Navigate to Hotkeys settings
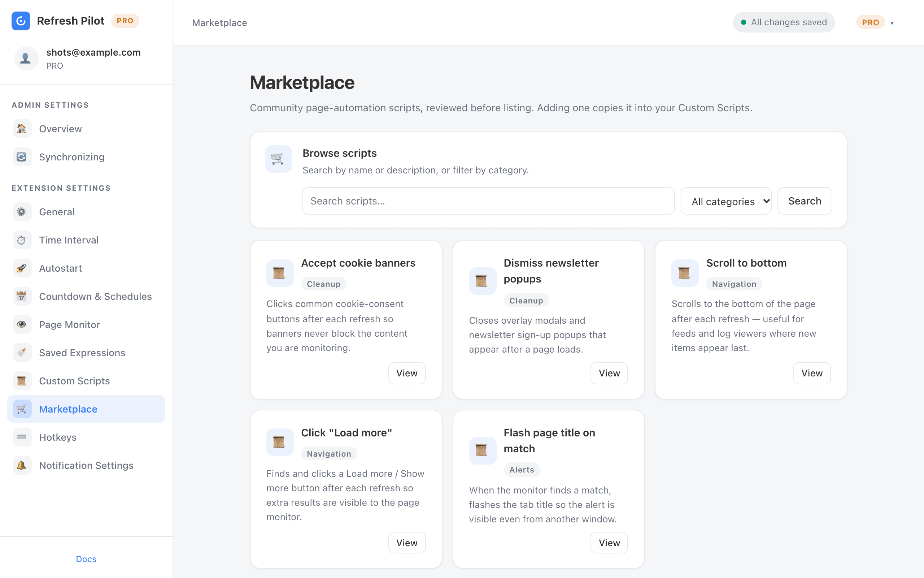924x578 pixels. (86, 437)
